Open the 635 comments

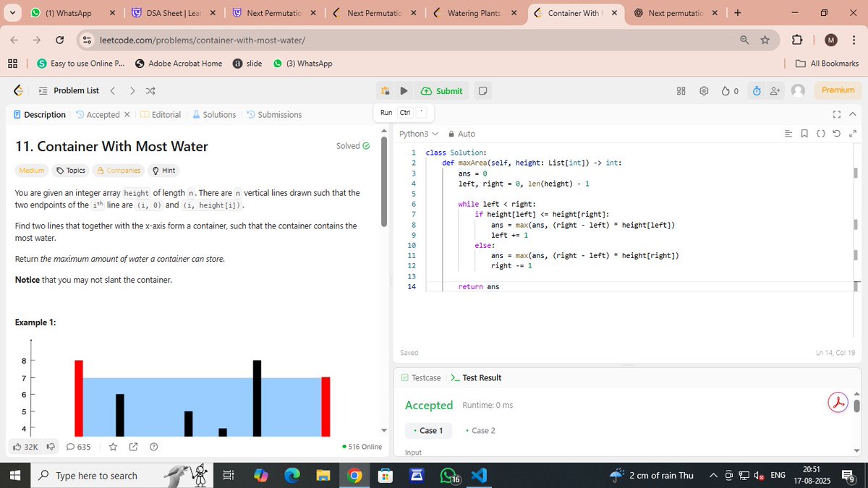tap(78, 447)
